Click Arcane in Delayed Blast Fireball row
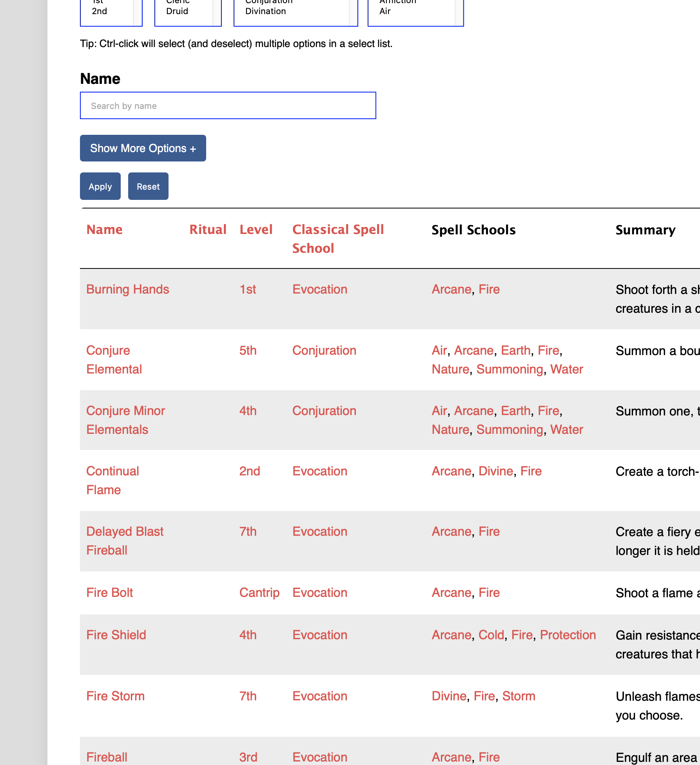The image size is (700, 765). [x=452, y=531]
